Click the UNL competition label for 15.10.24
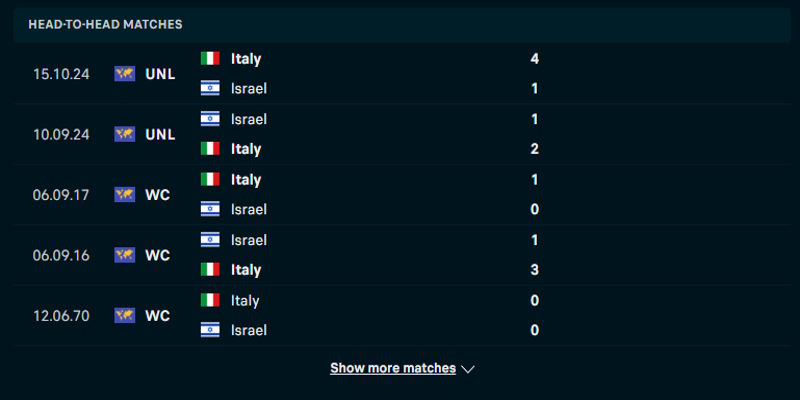 tap(160, 73)
